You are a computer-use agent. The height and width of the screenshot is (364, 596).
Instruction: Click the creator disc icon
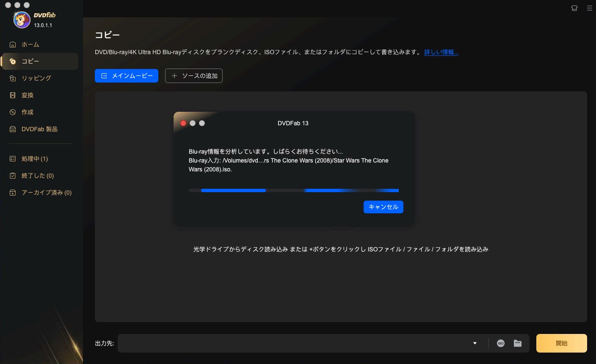pyautogui.click(x=13, y=112)
